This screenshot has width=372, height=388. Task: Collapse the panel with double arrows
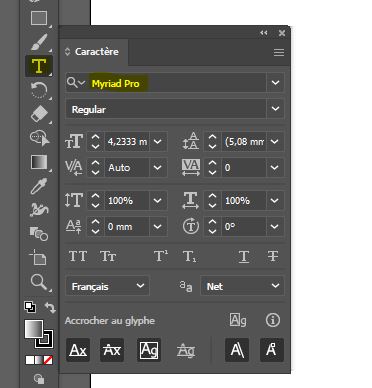point(264,33)
